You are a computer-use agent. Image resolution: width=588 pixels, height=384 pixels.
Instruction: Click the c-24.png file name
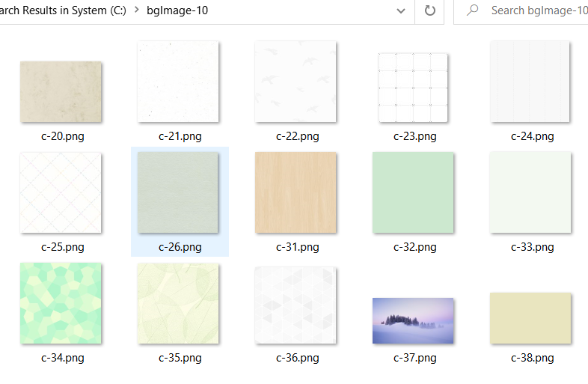coord(532,136)
